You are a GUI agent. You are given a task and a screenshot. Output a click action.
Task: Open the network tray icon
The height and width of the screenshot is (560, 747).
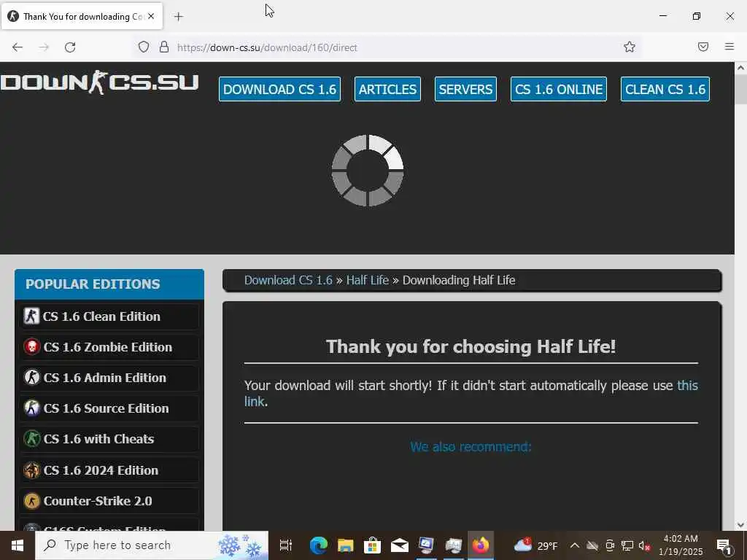click(x=627, y=545)
